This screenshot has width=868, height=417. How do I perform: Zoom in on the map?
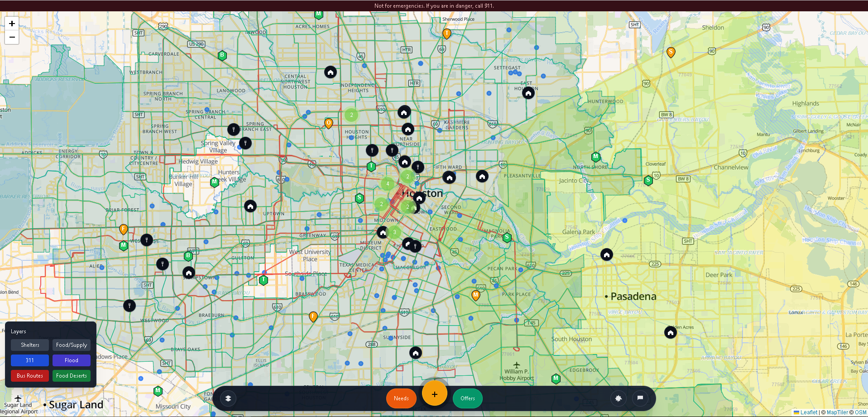pos(12,24)
